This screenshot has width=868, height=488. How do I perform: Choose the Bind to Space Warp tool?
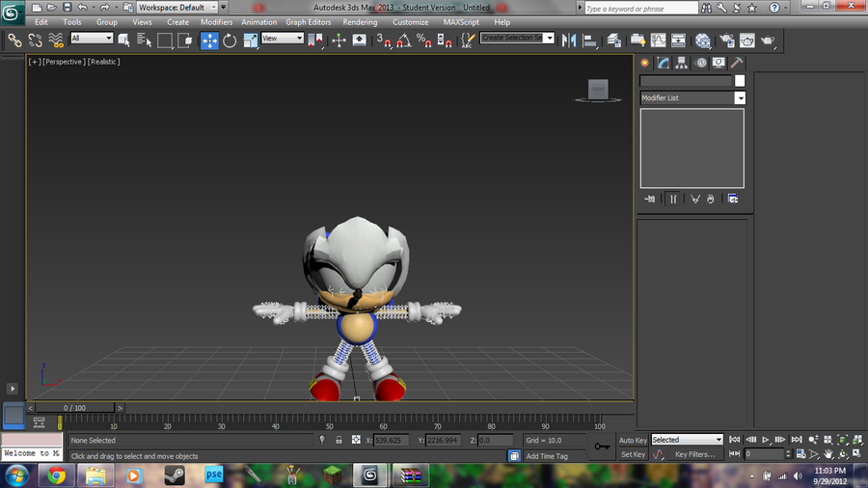56,41
